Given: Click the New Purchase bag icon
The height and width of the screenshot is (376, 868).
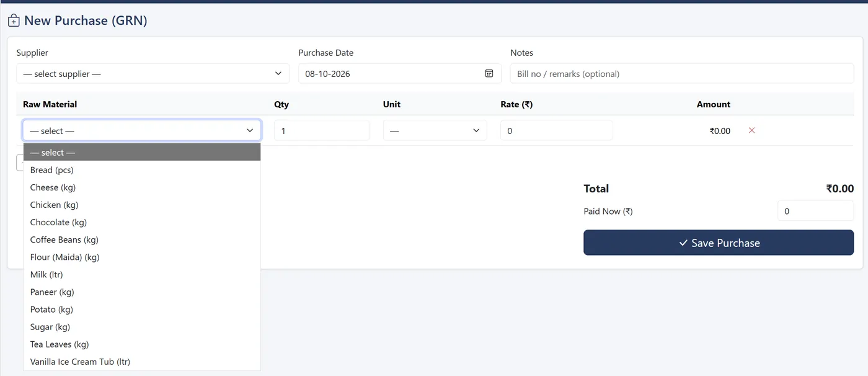Looking at the screenshot, I should (x=14, y=20).
